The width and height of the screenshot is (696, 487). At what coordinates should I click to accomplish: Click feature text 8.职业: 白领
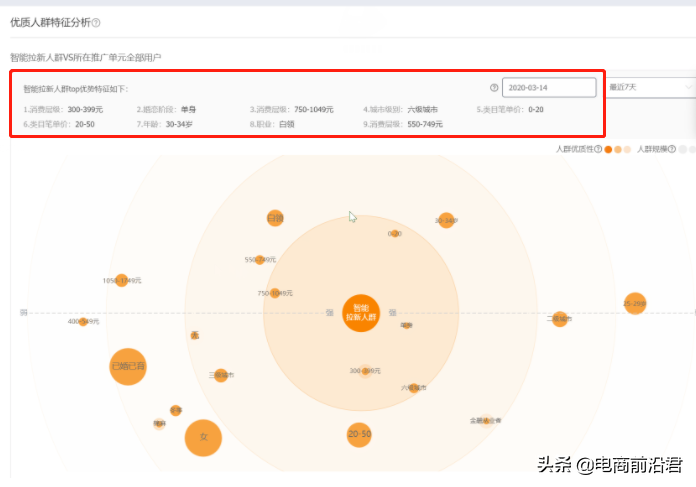272,124
